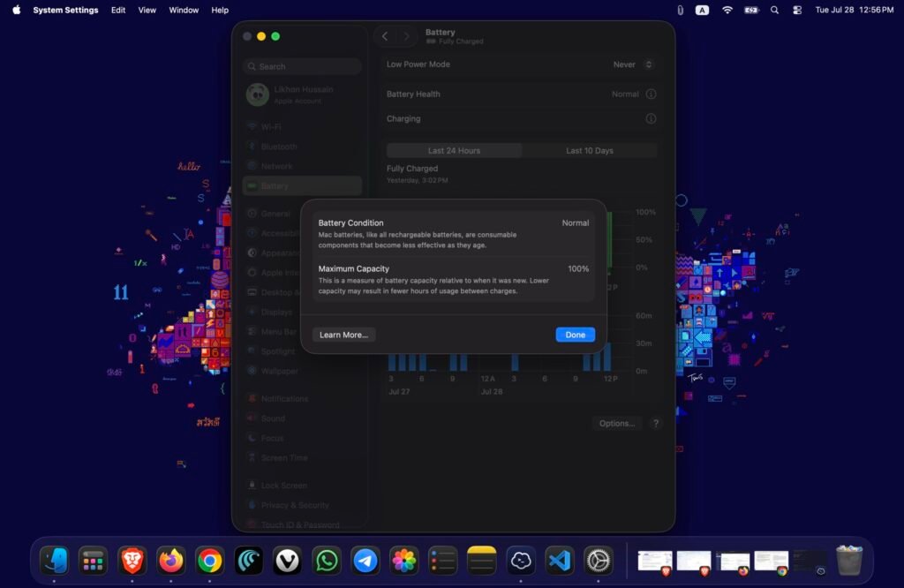Go back with the back chevron
This screenshot has width=904, height=588.
pos(385,36)
